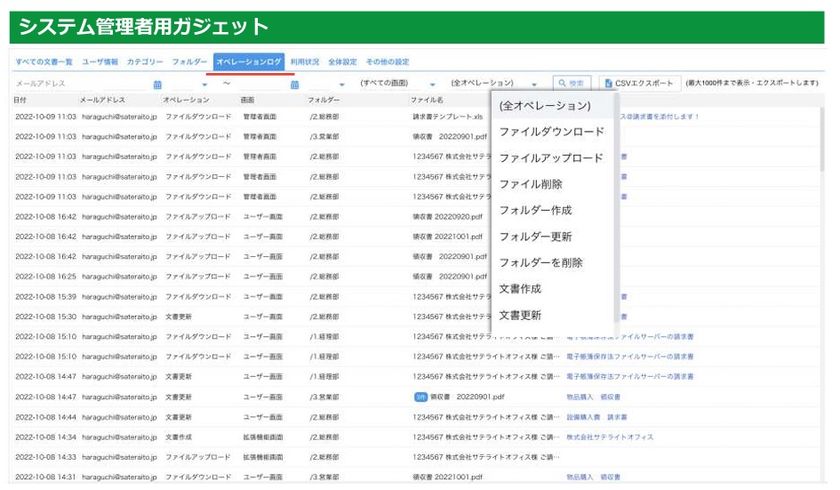Export the log with CSVエクスポート button
840x490 pixels.
(639, 83)
